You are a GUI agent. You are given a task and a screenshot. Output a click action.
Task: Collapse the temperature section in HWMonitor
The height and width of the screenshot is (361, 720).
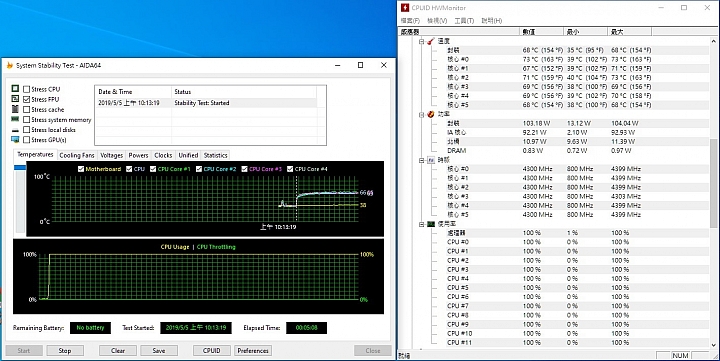point(422,41)
